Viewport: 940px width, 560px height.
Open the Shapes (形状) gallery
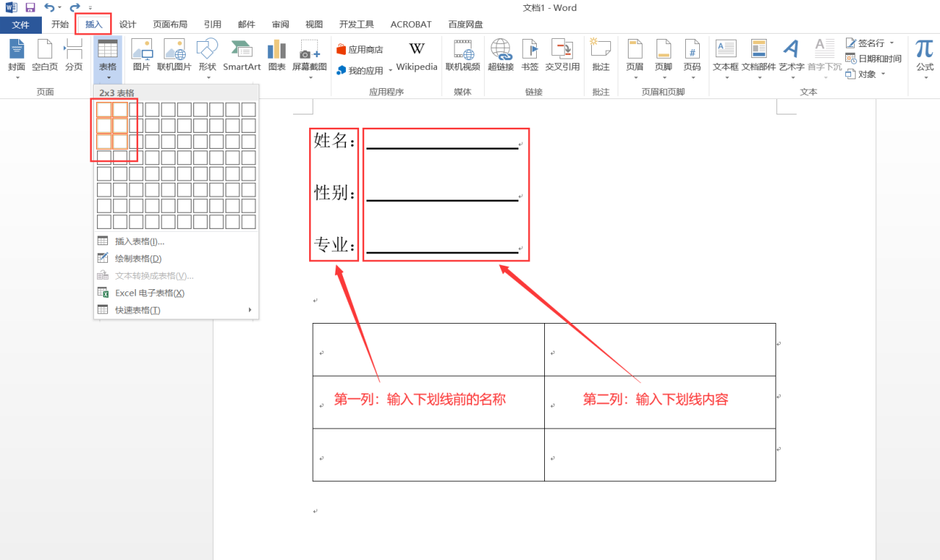coord(207,59)
